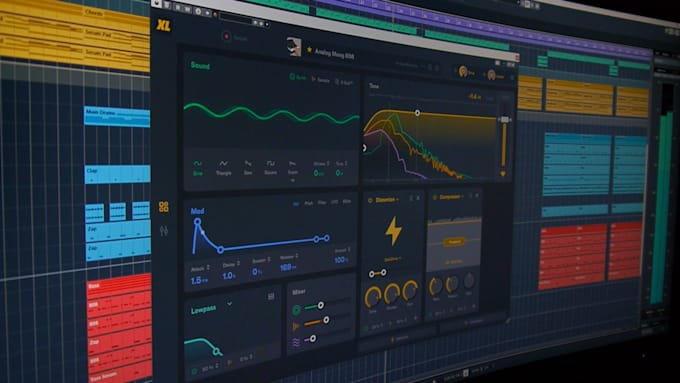Click the XL logo icon

click(163, 25)
